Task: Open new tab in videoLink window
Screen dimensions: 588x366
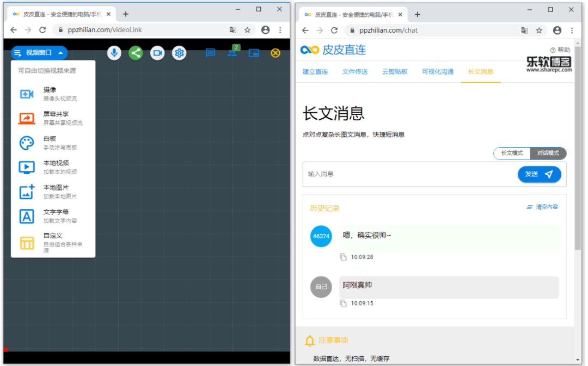Action: click(x=126, y=14)
